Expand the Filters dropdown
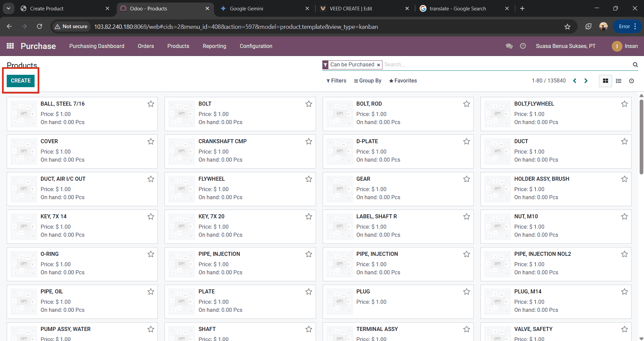This screenshot has height=341, width=644. (x=336, y=81)
